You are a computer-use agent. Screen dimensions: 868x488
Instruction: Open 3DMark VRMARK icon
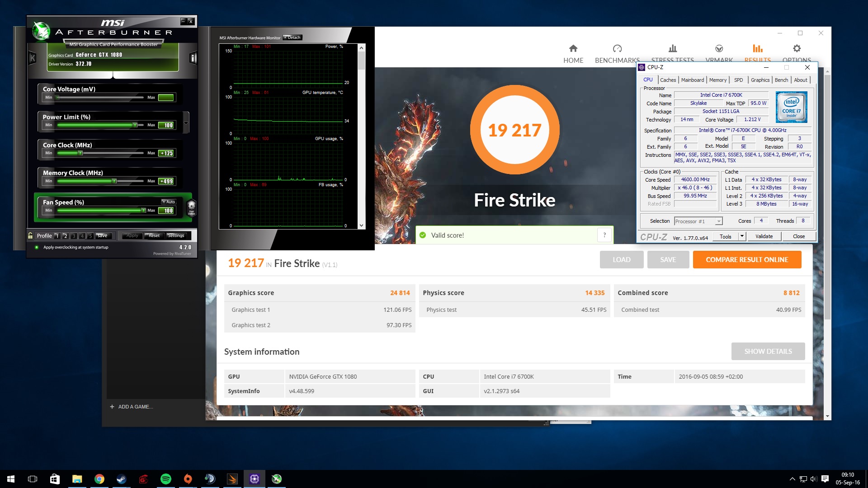tap(719, 48)
